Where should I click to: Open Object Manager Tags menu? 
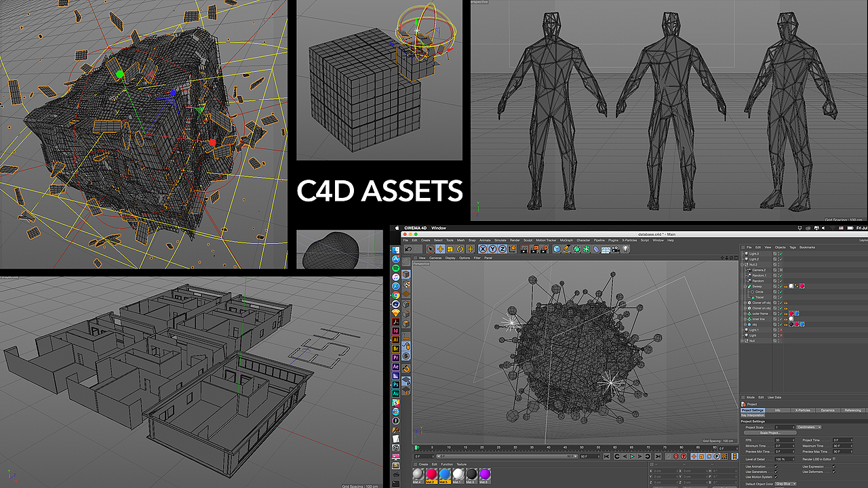[x=793, y=247]
